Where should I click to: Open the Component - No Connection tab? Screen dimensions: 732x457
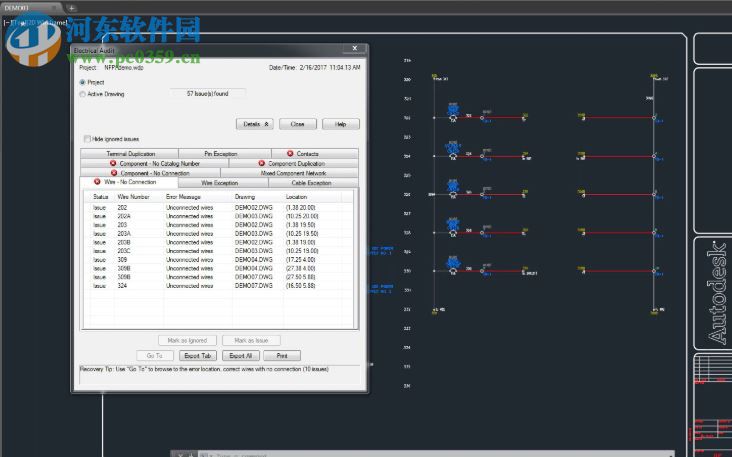[150, 173]
